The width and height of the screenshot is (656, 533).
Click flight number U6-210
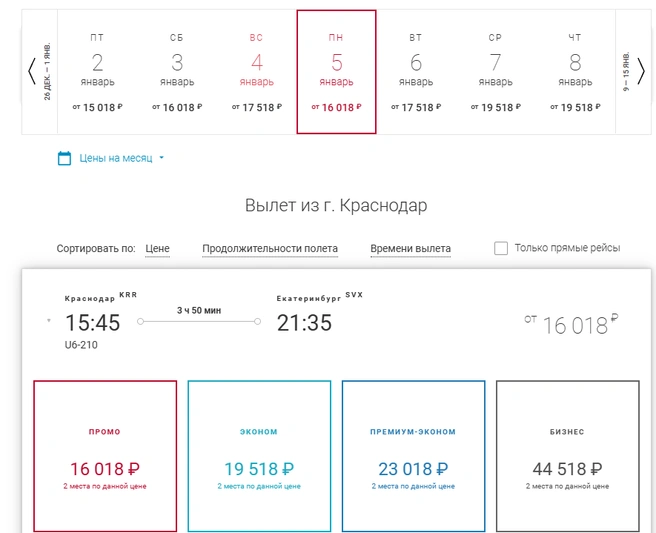click(81, 345)
